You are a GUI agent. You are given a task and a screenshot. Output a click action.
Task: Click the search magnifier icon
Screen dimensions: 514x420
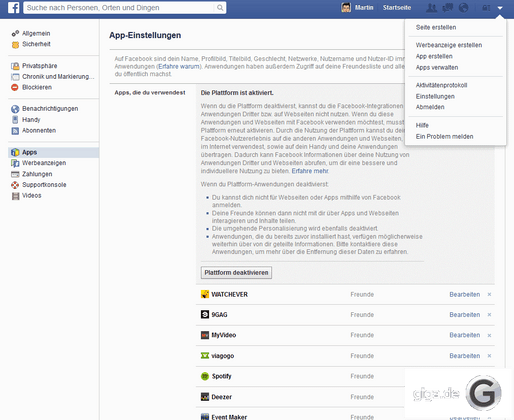[220, 7]
